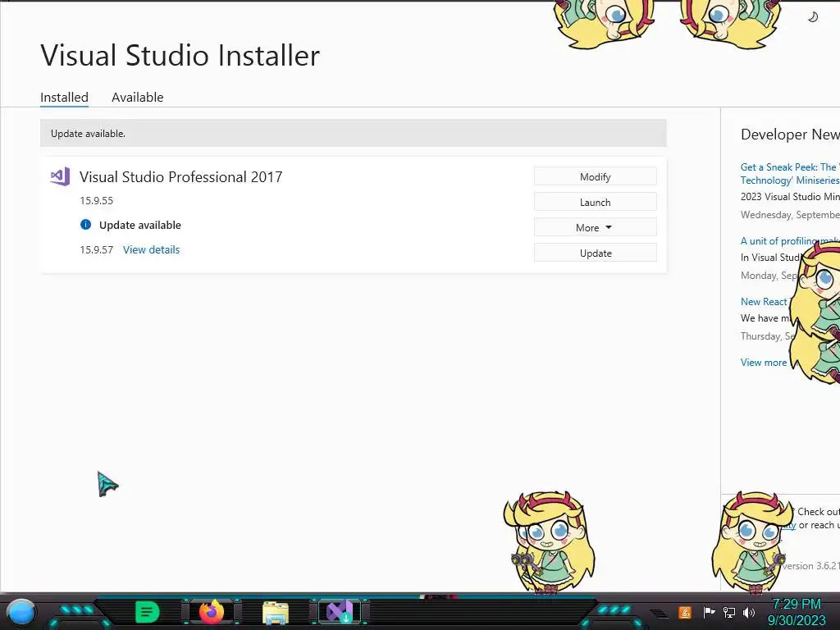Image resolution: width=840 pixels, height=630 pixels.
Task: Launch Visual Studio Professional 2017
Action: 596,202
